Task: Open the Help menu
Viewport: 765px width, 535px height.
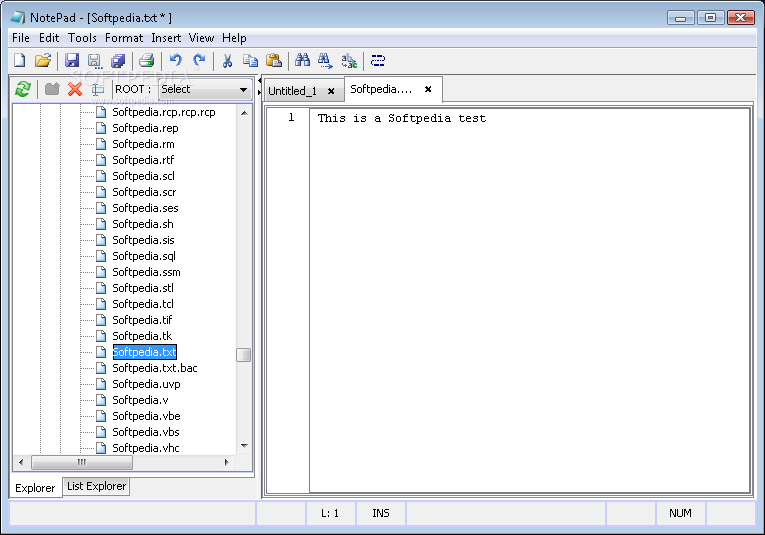Action: pos(234,38)
